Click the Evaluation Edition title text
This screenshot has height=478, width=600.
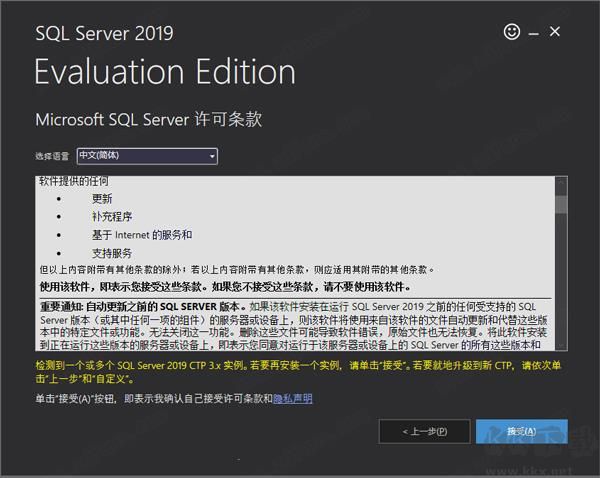tap(165, 72)
